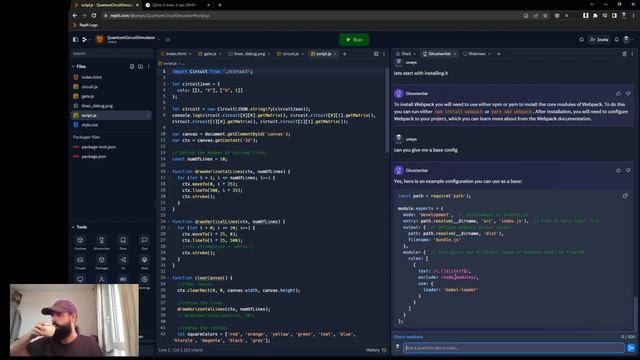Toggle editor pane split layout icon
Viewport: 640px width, 360px height.
(376, 54)
